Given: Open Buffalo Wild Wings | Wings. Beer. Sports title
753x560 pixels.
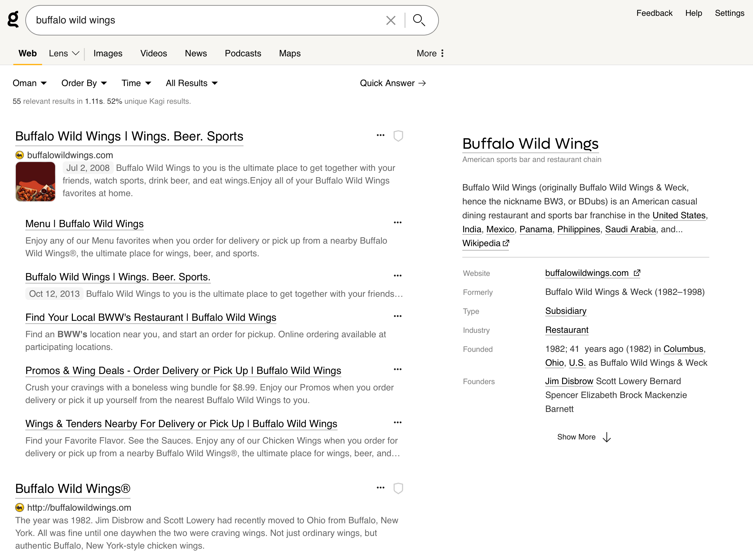Looking at the screenshot, I should click(129, 136).
